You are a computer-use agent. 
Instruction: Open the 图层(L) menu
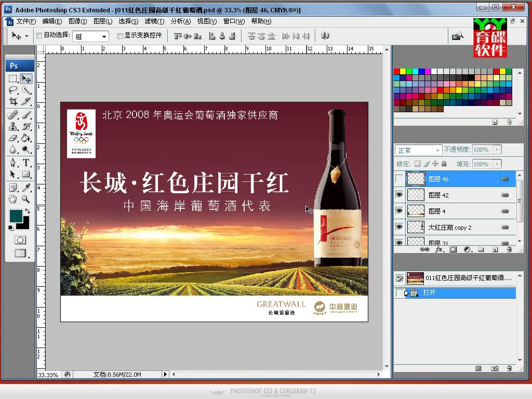click(103, 21)
